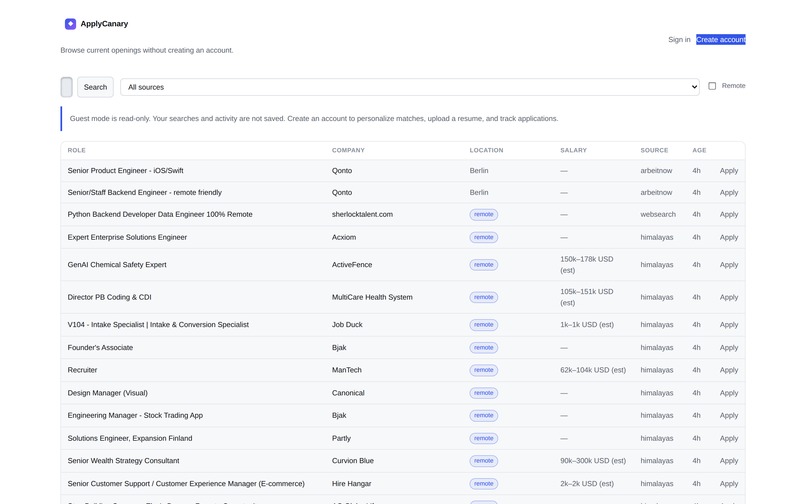Apply to Python Backend Developer Data Engineer
Viewport: 806px width, 504px height.
(x=728, y=214)
